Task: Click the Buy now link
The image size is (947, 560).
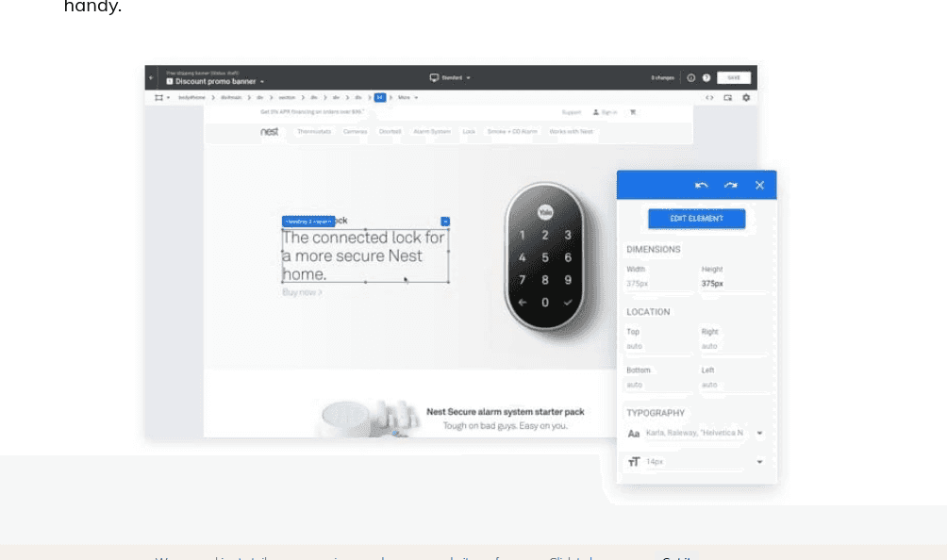Action: [x=302, y=292]
